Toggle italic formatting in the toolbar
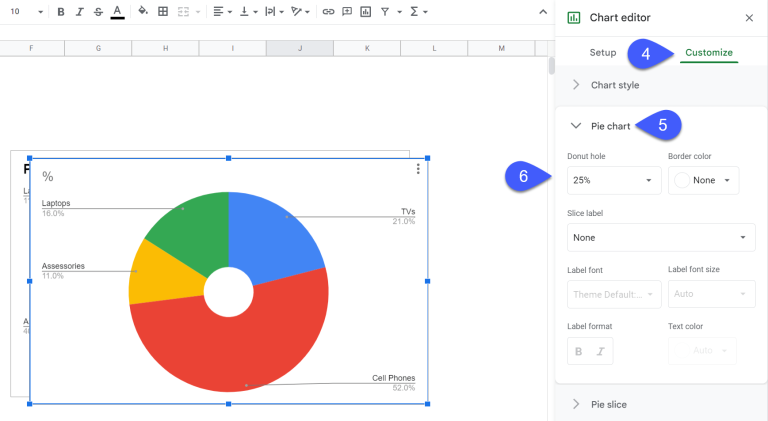The height and width of the screenshot is (421, 768). tap(79, 12)
